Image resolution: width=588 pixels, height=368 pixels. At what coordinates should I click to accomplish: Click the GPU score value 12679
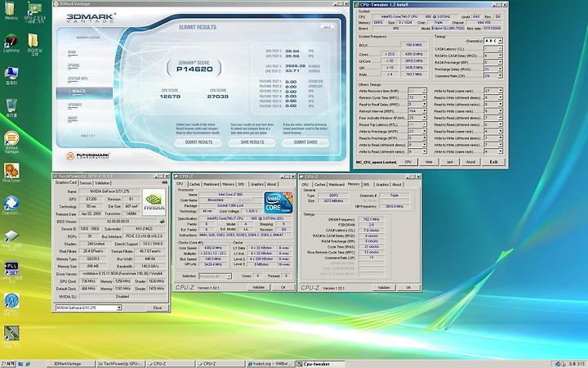pos(170,96)
